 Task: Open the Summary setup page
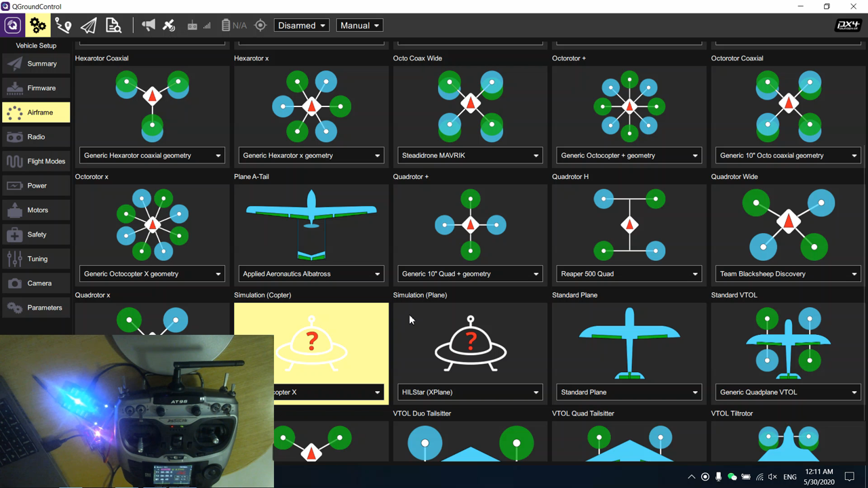36,64
